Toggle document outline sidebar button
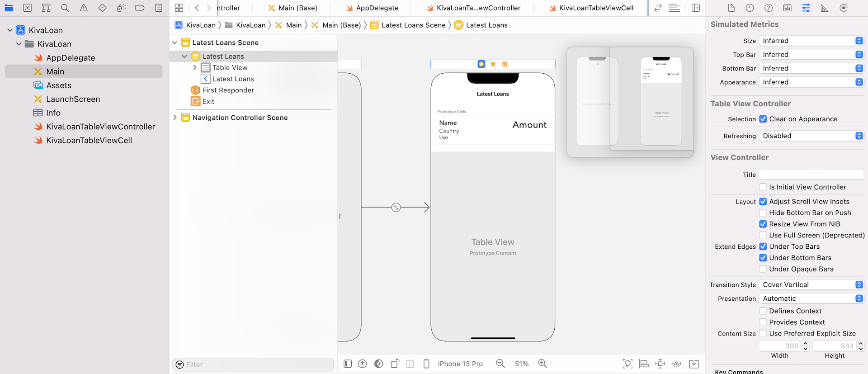The image size is (868, 374). coord(348,364)
